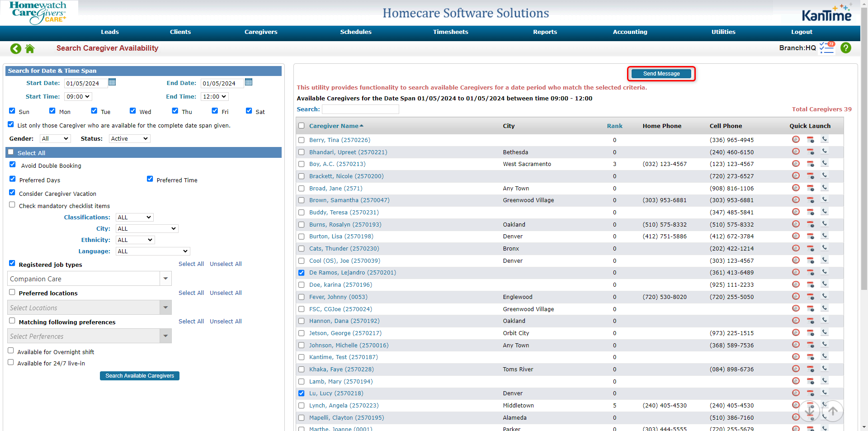Open calendar schedule icon for Bhandari, Upreet

click(810, 152)
